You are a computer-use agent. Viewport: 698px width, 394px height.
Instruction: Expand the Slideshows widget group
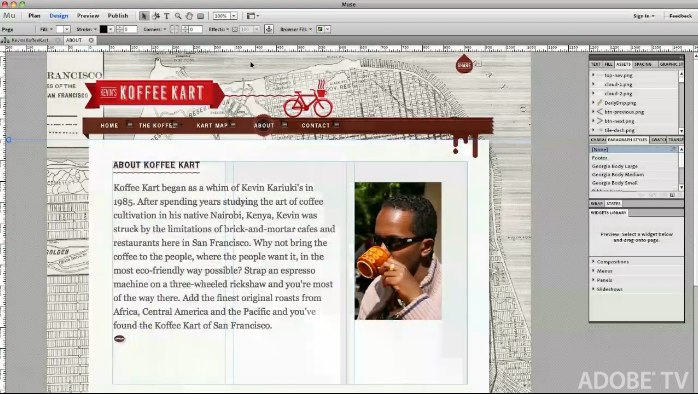coord(593,289)
